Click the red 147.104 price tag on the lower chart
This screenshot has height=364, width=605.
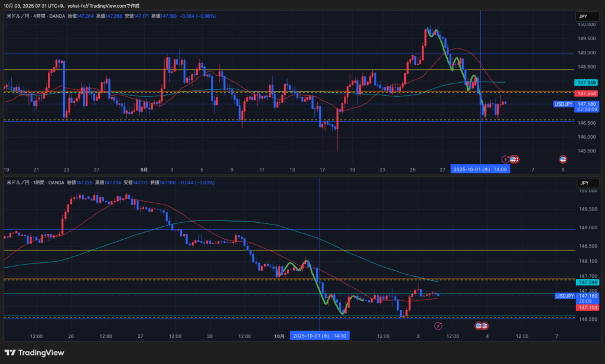586,308
